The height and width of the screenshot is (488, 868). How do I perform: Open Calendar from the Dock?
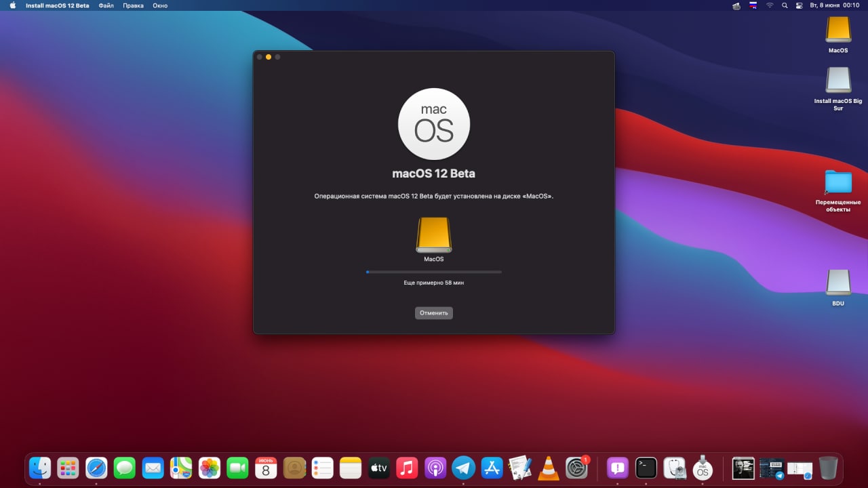click(266, 468)
